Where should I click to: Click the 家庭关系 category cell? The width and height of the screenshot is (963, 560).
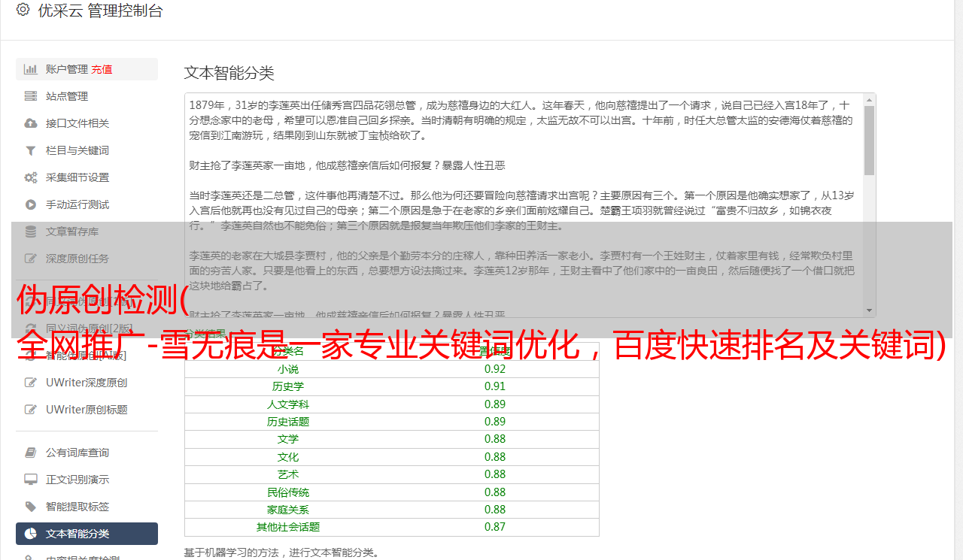pos(288,510)
